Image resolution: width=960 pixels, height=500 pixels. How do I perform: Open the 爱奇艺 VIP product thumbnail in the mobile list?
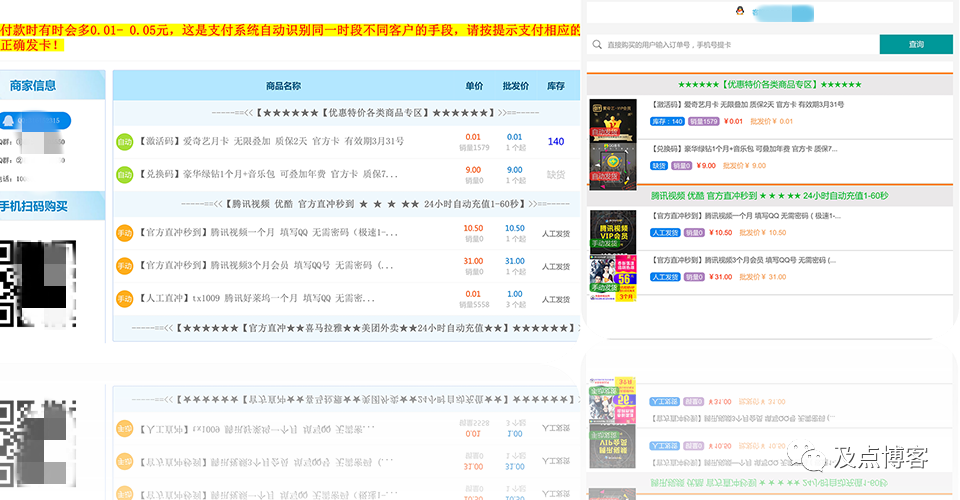tap(613, 121)
